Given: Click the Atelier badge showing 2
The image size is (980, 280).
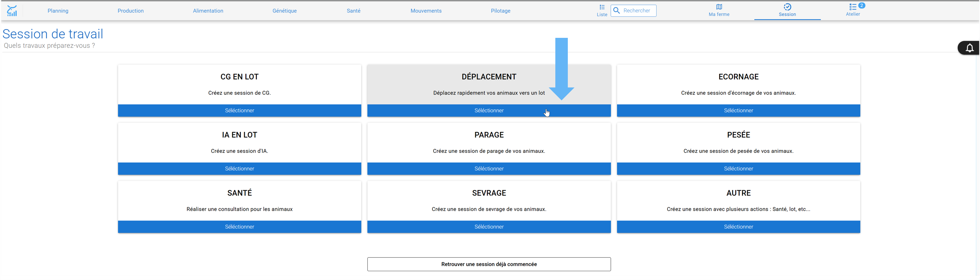Looking at the screenshot, I should pyautogui.click(x=862, y=6).
